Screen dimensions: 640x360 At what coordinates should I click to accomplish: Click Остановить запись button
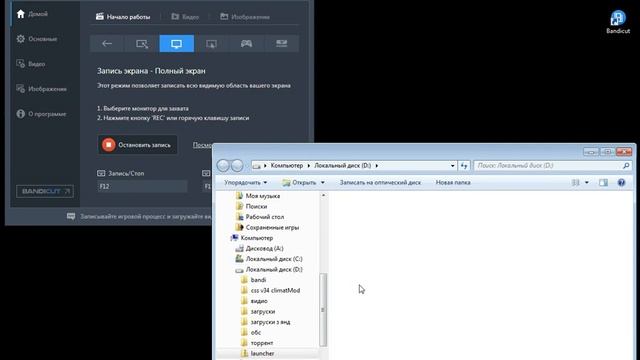coord(138,145)
